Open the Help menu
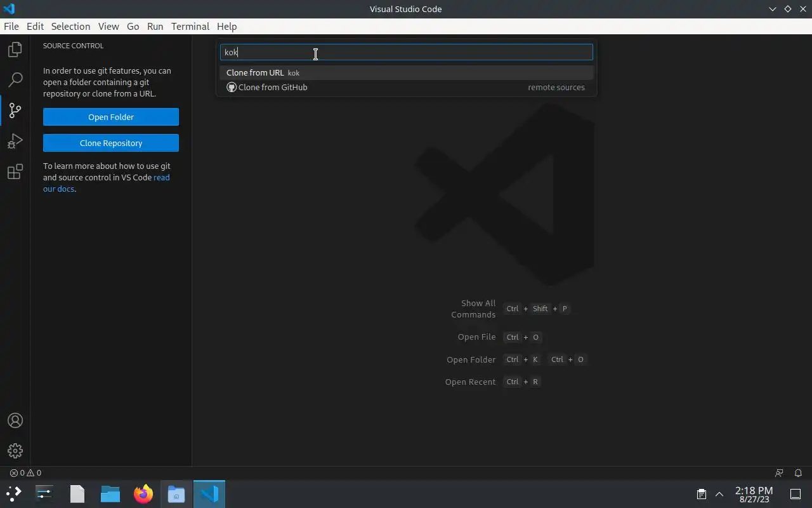812x508 pixels. click(226, 26)
